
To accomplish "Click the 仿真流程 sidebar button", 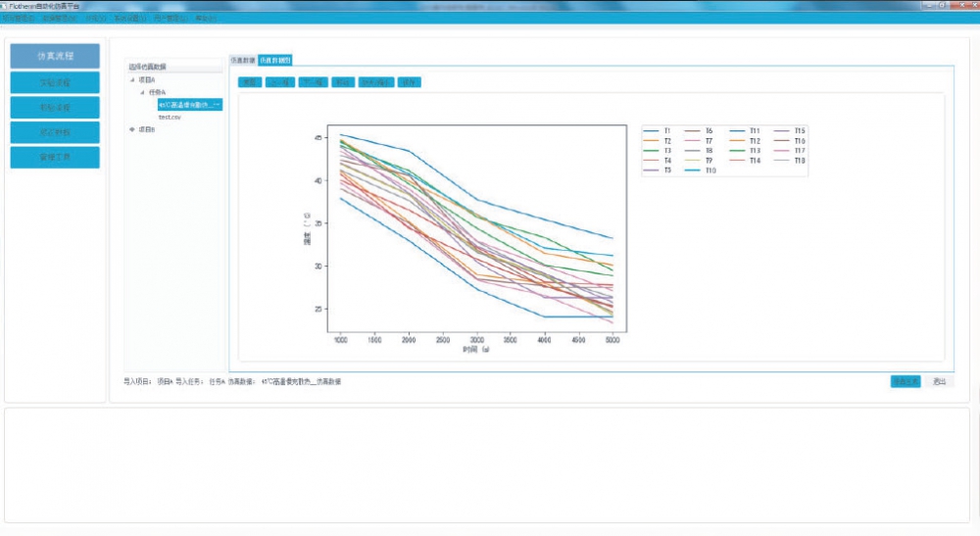I will 55,56.
